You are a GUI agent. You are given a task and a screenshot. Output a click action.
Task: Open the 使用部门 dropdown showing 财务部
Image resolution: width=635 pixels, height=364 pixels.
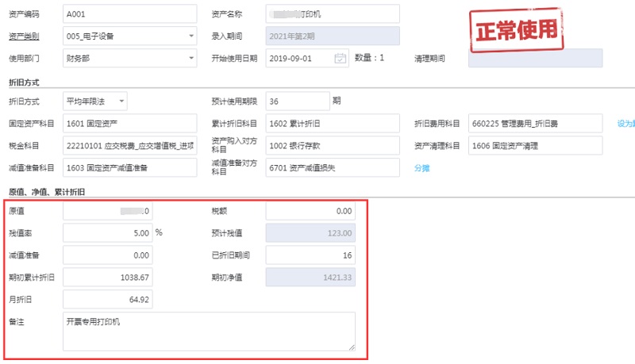[x=191, y=58]
